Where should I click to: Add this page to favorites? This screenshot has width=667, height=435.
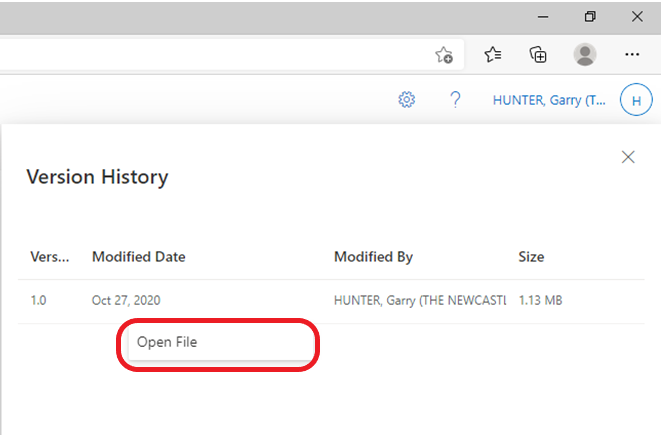445,55
